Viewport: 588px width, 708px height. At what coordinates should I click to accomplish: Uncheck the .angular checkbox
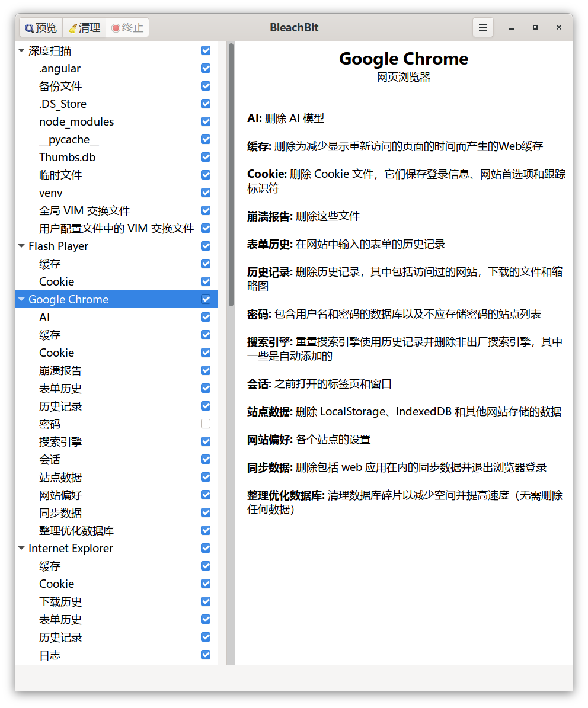coord(206,68)
